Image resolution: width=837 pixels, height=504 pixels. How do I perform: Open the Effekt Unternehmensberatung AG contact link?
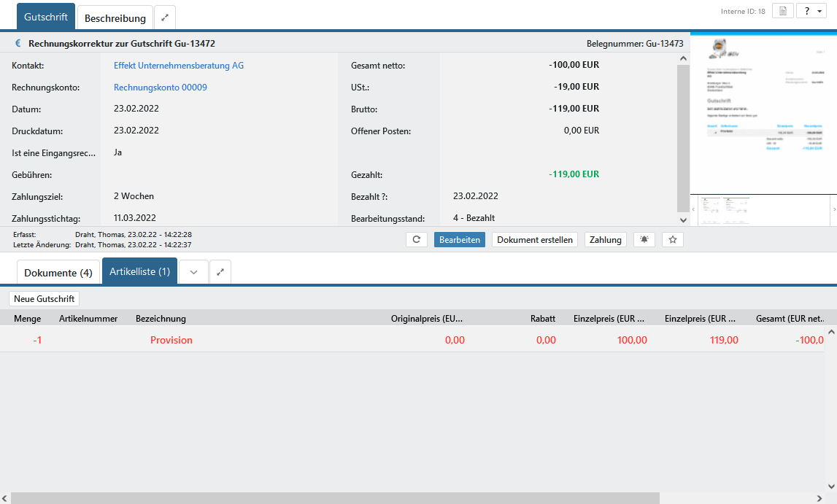pyautogui.click(x=179, y=66)
